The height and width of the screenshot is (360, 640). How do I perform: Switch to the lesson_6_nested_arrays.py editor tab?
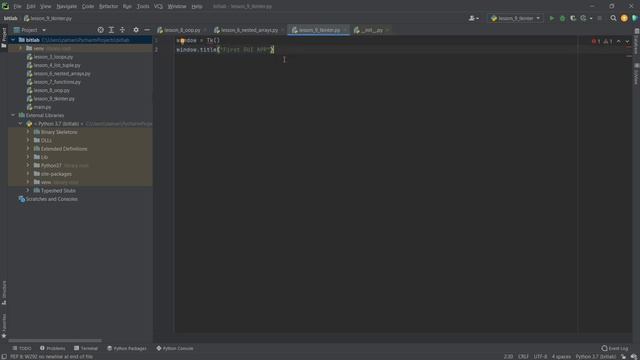tap(249, 30)
